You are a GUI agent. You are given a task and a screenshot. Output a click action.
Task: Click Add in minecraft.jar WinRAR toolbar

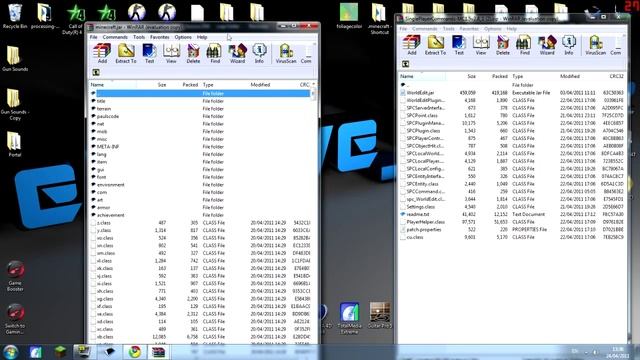point(102,53)
